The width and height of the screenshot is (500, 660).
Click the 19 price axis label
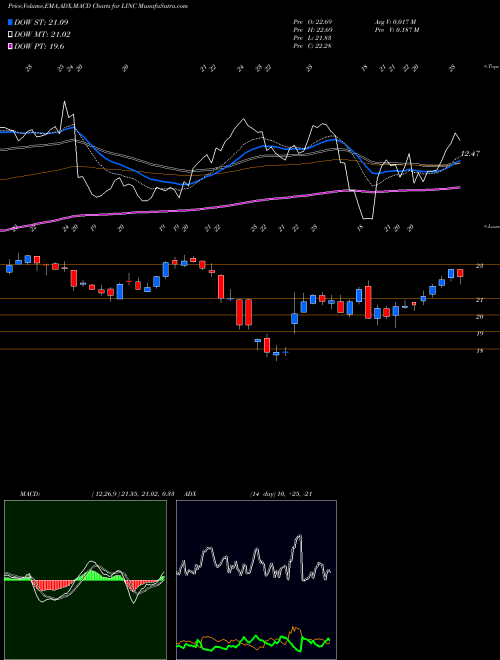click(x=479, y=333)
